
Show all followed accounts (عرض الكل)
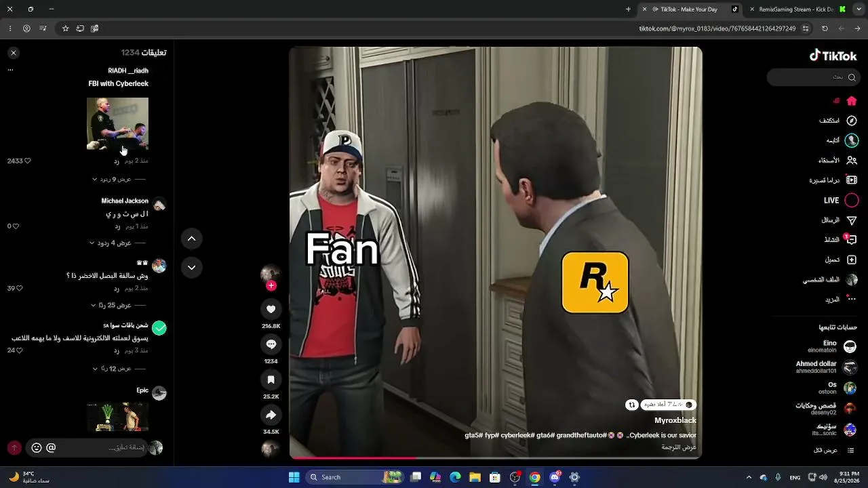[835, 450]
